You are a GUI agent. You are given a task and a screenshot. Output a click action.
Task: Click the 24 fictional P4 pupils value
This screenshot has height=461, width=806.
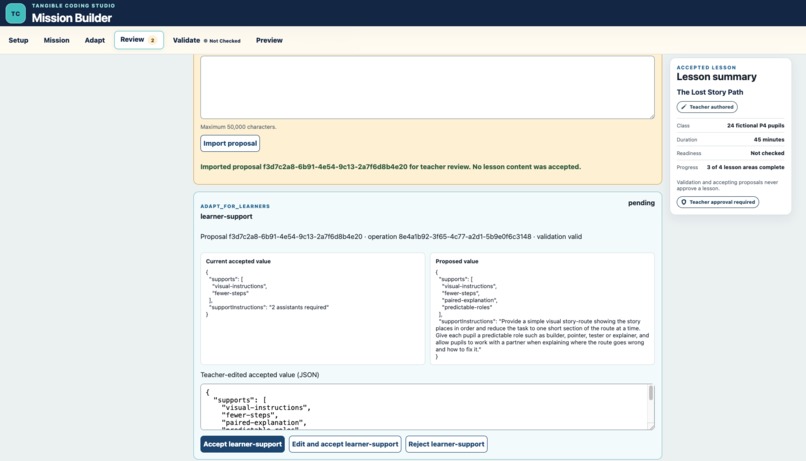(756, 125)
